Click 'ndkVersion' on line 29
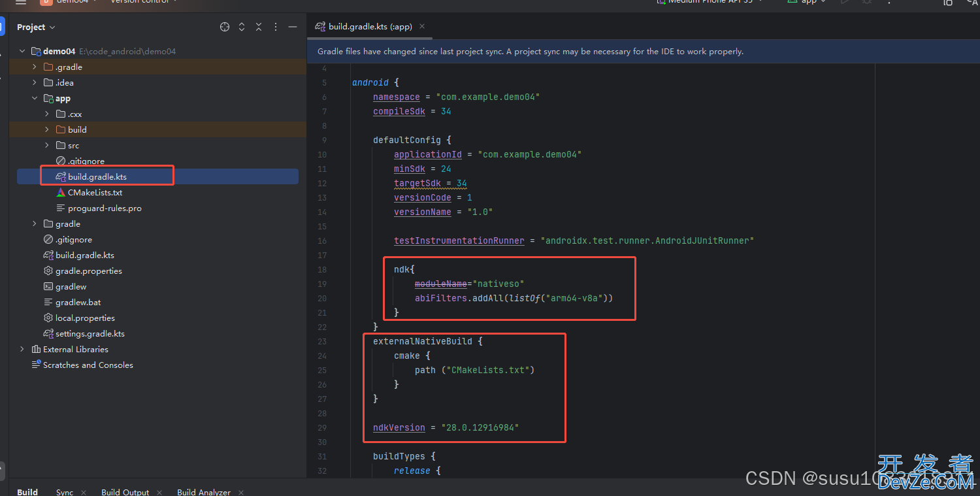980x496 pixels. click(x=399, y=428)
